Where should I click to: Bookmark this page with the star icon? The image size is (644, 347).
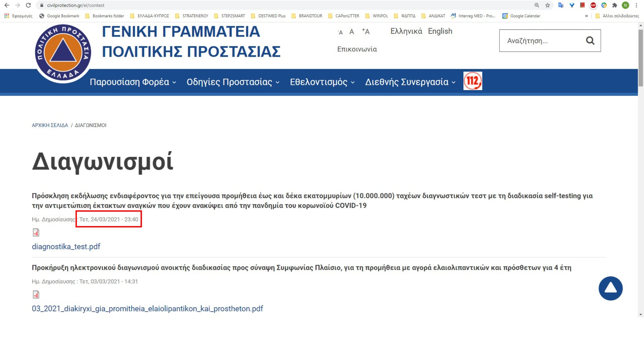(x=547, y=5)
